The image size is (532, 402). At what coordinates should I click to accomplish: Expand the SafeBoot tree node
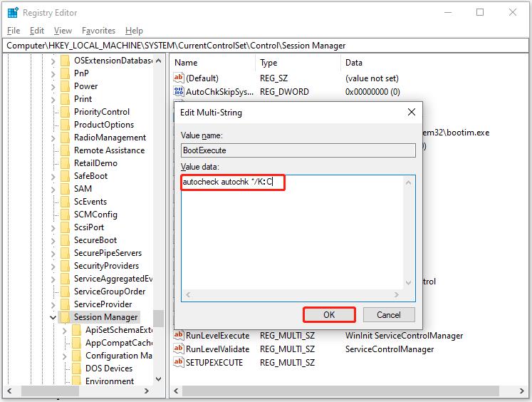coord(53,177)
